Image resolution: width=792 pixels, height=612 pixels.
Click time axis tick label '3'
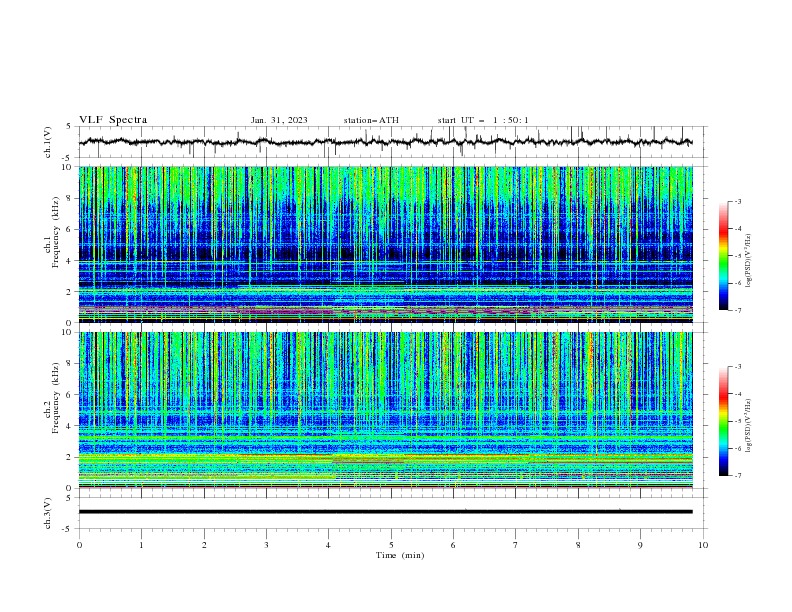pyautogui.click(x=266, y=545)
